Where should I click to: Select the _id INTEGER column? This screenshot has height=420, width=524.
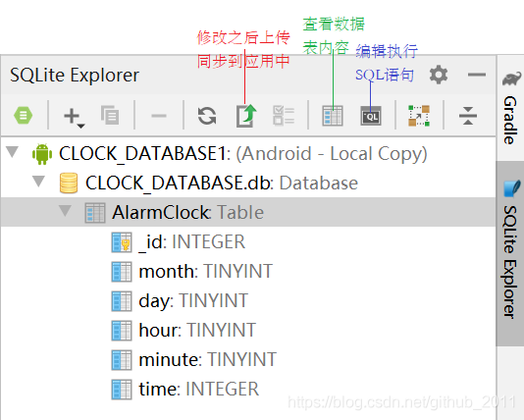[x=179, y=241]
